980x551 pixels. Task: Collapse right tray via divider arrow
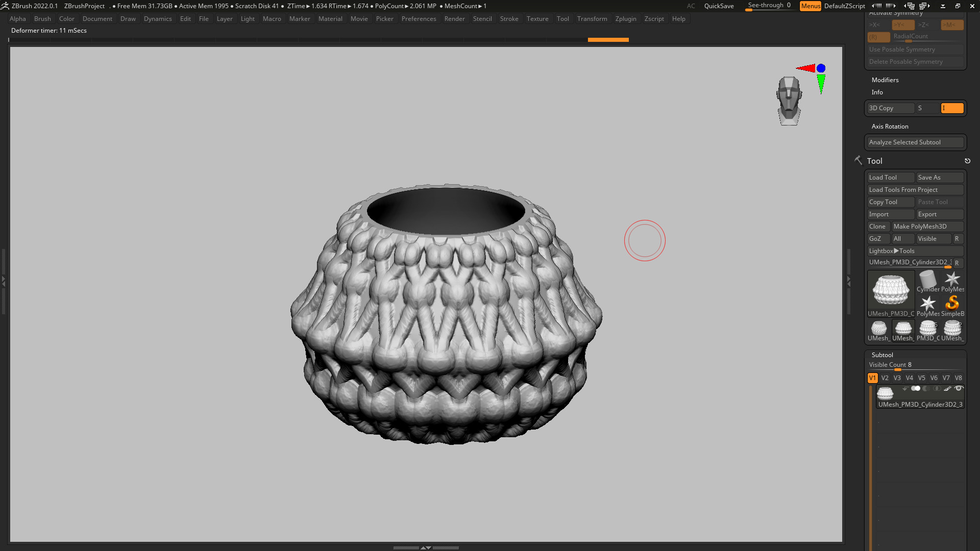849,281
